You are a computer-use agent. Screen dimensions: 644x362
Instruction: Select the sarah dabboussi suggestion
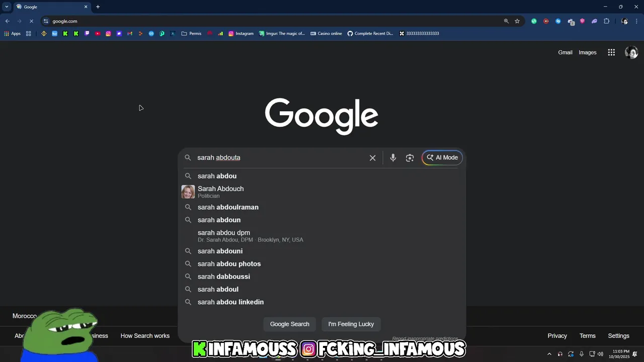pos(322,277)
